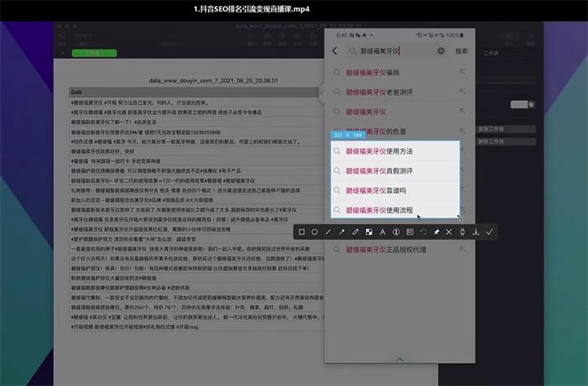Cancel the screenshot with the X icon
588x386 pixels.
pyautogui.click(x=449, y=232)
